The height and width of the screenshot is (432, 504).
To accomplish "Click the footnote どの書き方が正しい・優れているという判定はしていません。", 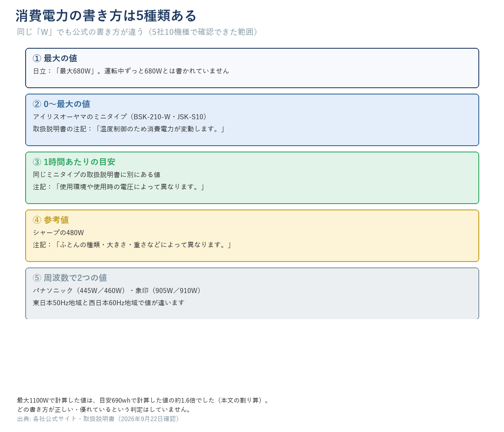I will point(104,409).
